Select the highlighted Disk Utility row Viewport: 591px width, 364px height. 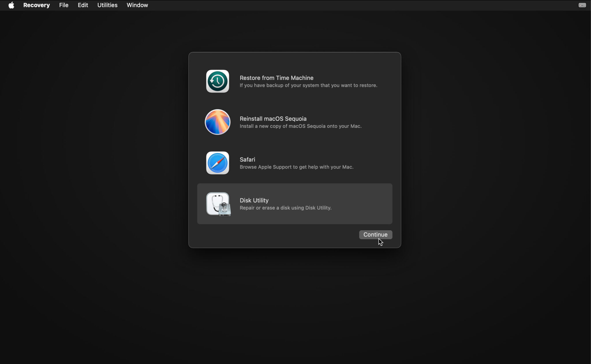pyautogui.click(x=294, y=204)
